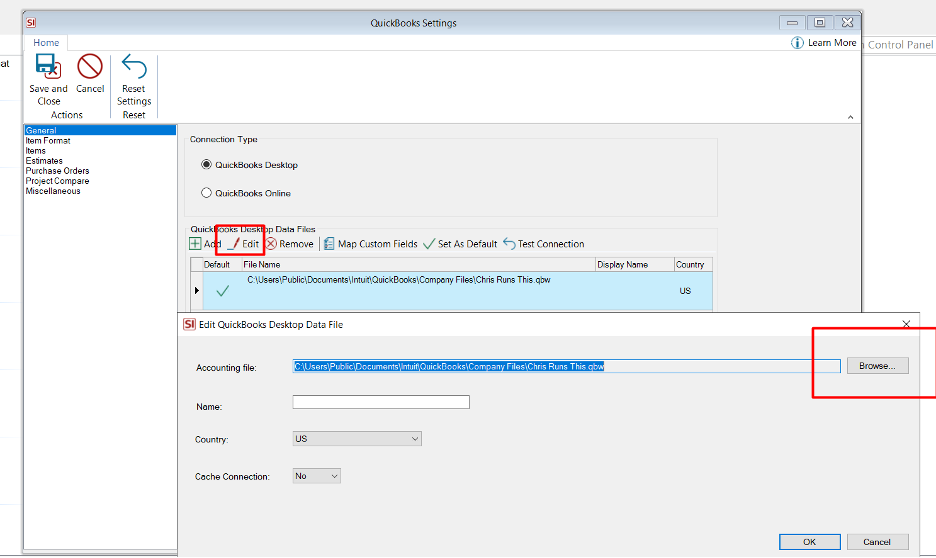Select General in the settings list

pos(100,130)
